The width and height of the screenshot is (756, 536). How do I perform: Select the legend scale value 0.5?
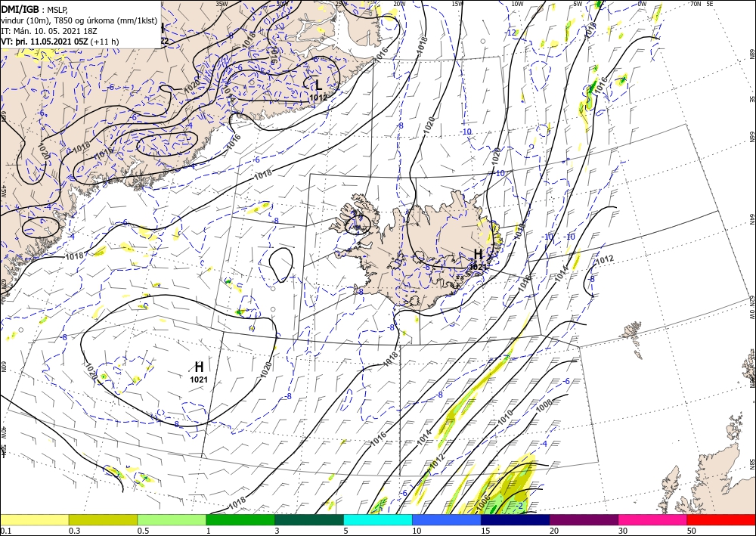click(x=143, y=531)
